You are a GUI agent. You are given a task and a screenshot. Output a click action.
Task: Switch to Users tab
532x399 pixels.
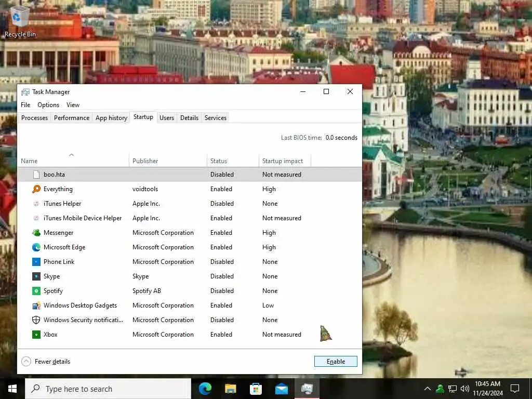[167, 118]
